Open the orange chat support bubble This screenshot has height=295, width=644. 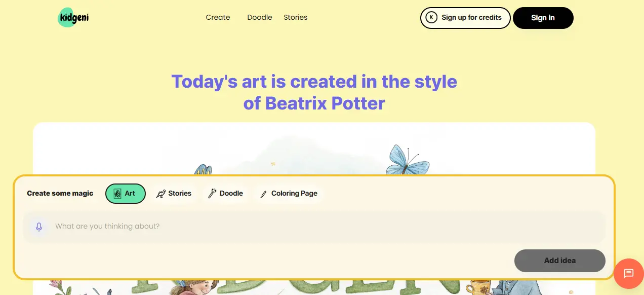[x=628, y=273]
